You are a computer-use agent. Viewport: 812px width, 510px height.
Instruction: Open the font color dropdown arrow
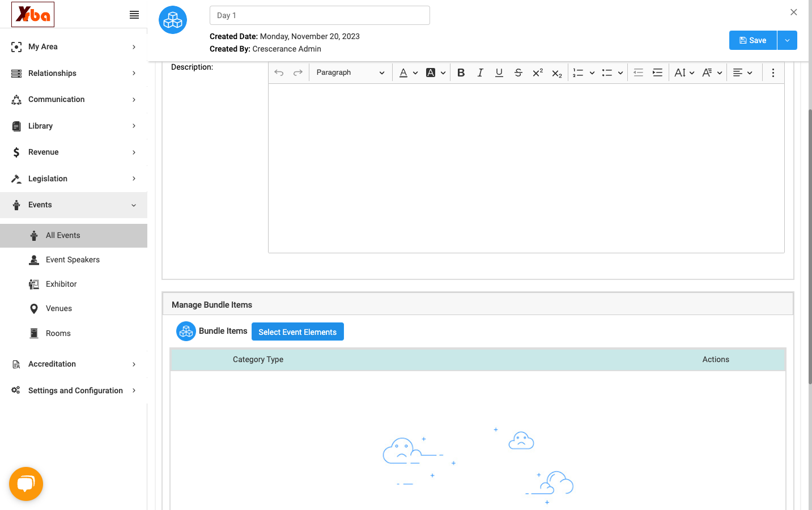(415, 73)
